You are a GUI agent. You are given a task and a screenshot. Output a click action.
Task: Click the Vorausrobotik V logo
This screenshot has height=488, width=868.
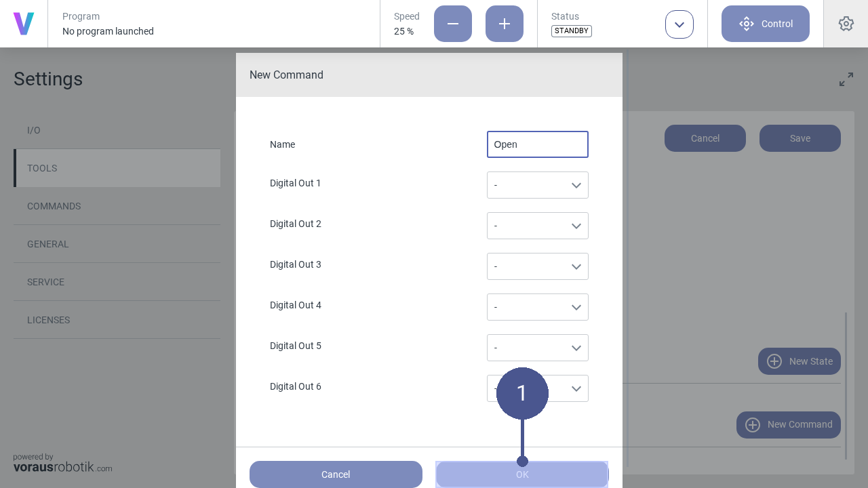coord(24,24)
